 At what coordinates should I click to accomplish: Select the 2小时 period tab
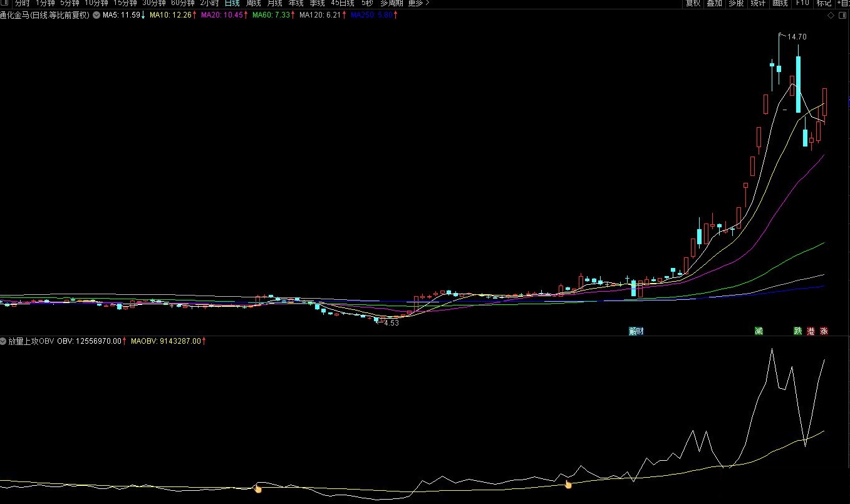pyautogui.click(x=210, y=3)
